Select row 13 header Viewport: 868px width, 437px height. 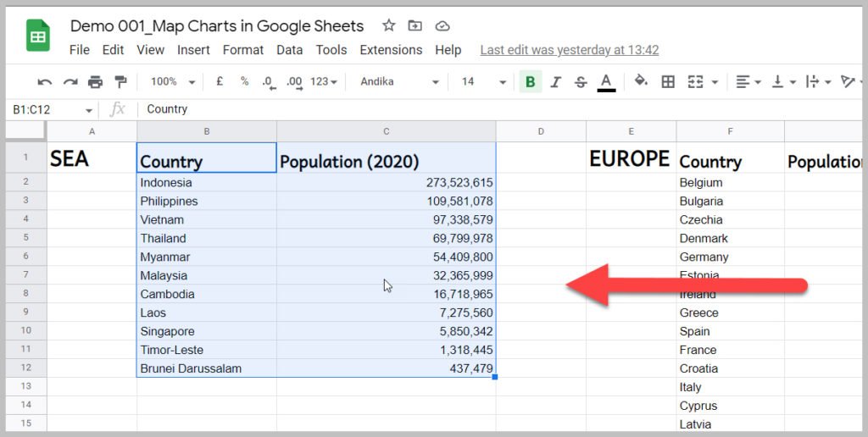(x=26, y=386)
